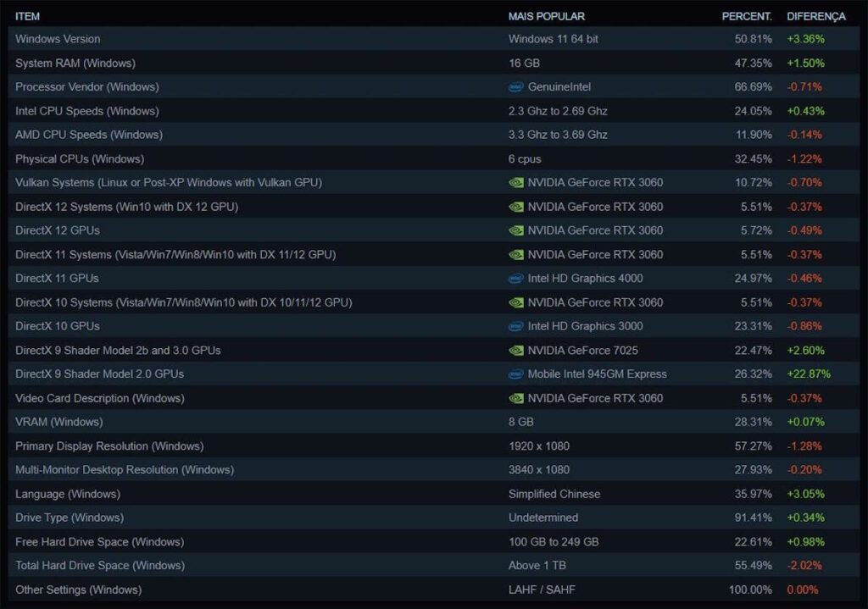The width and height of the screenshot is (868, 609).
Task: Click the PERCENT. column header
Action: [746, 17]
